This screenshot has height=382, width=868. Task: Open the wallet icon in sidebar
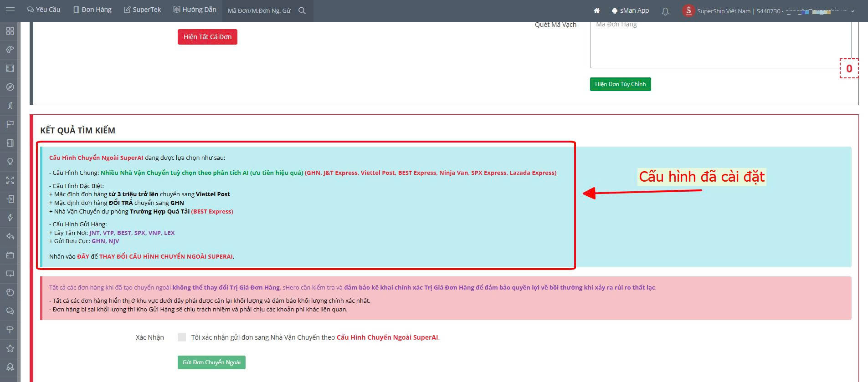(x=10, y=255)
